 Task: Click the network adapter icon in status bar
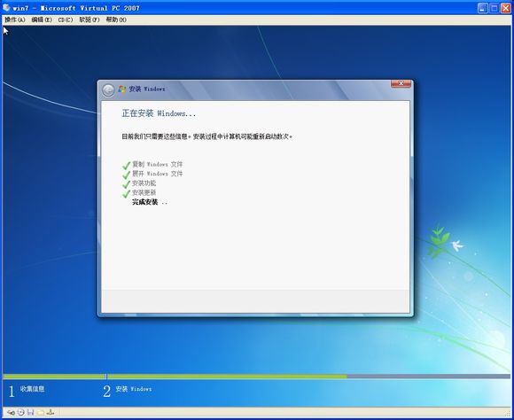point(51,412)
